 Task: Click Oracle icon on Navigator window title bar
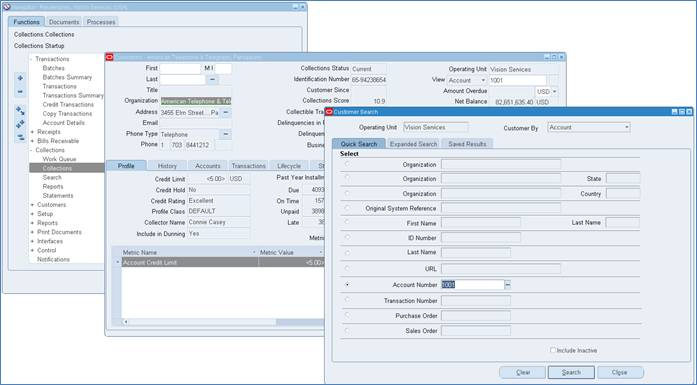[x=6, y=7]
